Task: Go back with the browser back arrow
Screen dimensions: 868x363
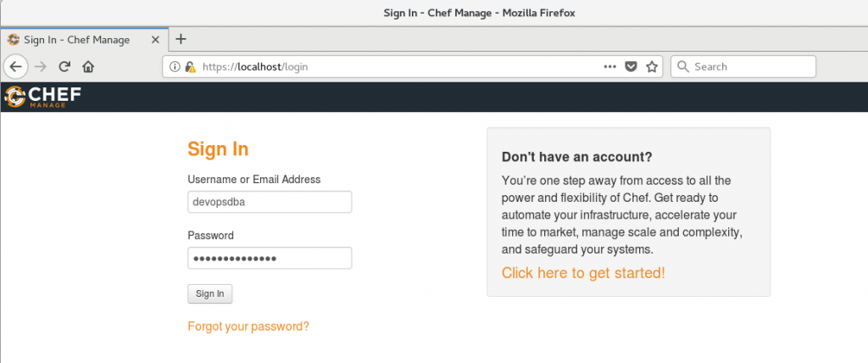Action: point(16,67)
